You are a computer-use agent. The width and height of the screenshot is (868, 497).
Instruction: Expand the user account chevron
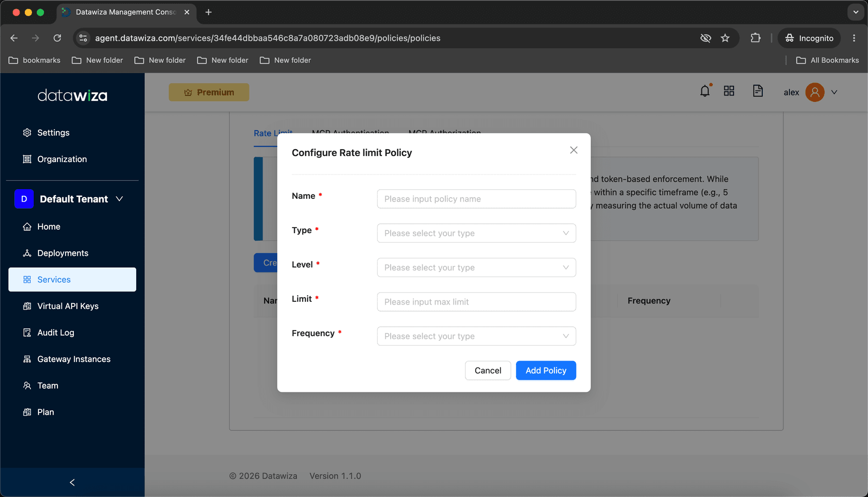834,92
